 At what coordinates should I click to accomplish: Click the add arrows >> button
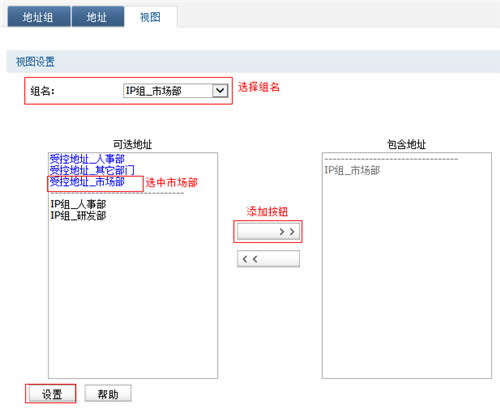pyautogui.click(x=268, y=231)
